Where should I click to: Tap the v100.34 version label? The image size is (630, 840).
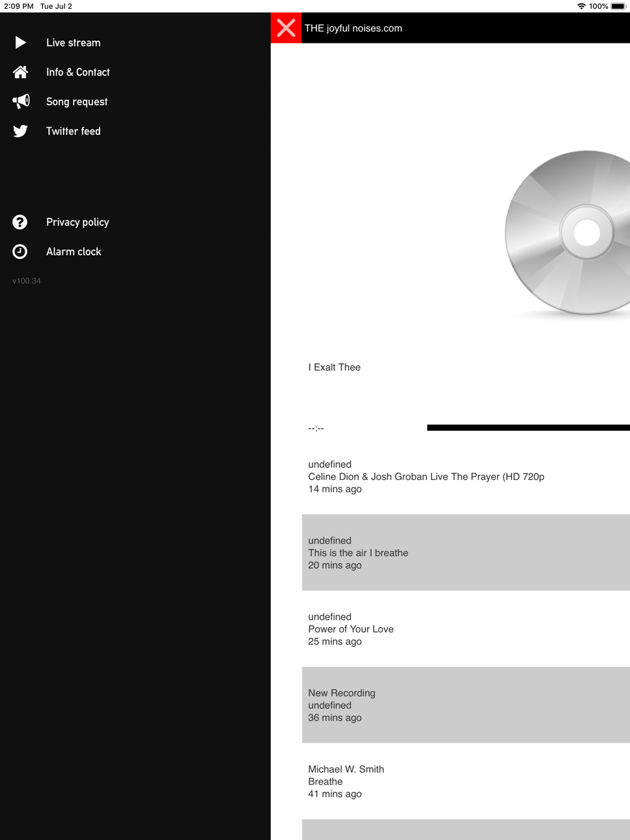click(x=26, y=281)
